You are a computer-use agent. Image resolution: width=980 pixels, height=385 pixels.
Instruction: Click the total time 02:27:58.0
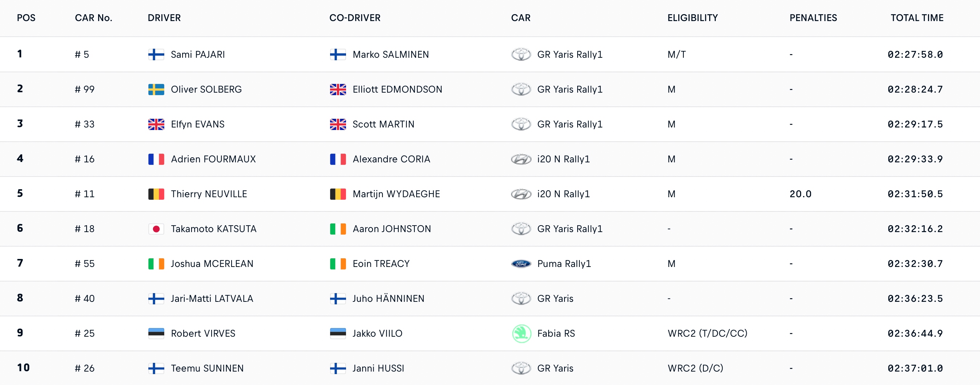point(915,54)
